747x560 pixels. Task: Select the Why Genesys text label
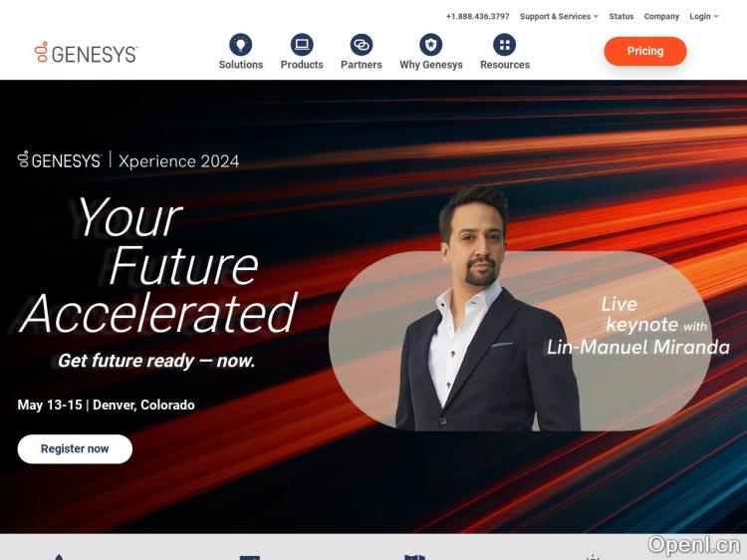pos(430,65)
